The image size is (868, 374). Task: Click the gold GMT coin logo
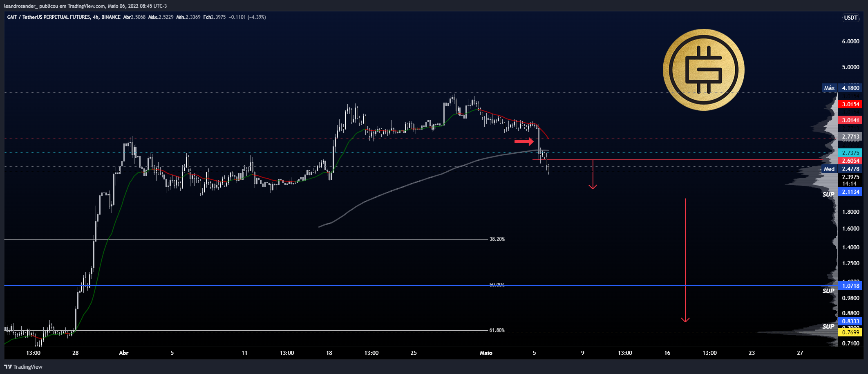(703, 69)
